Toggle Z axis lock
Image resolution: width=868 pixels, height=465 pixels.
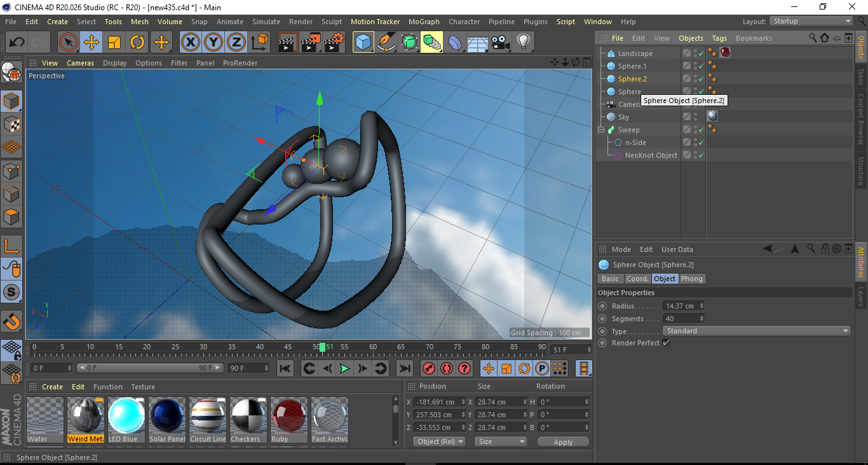tap(236, 43)
